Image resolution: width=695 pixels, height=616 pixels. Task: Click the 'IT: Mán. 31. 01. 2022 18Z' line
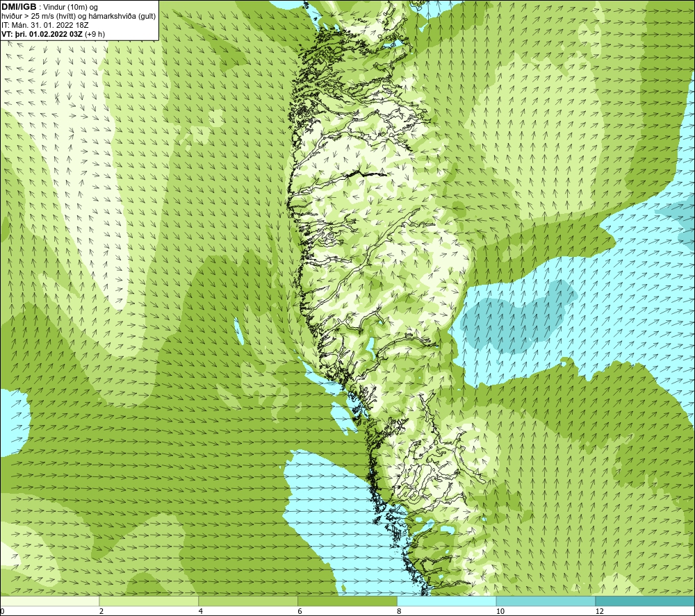(44, 25)
